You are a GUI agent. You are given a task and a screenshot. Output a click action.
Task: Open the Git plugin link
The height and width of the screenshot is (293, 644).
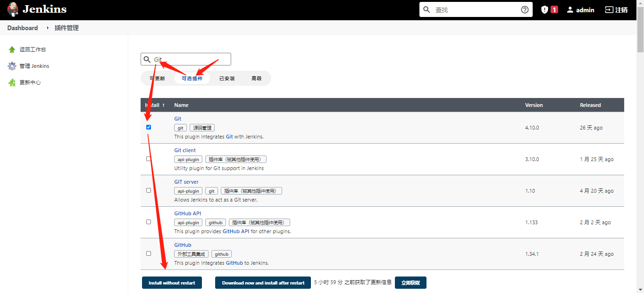178,119
